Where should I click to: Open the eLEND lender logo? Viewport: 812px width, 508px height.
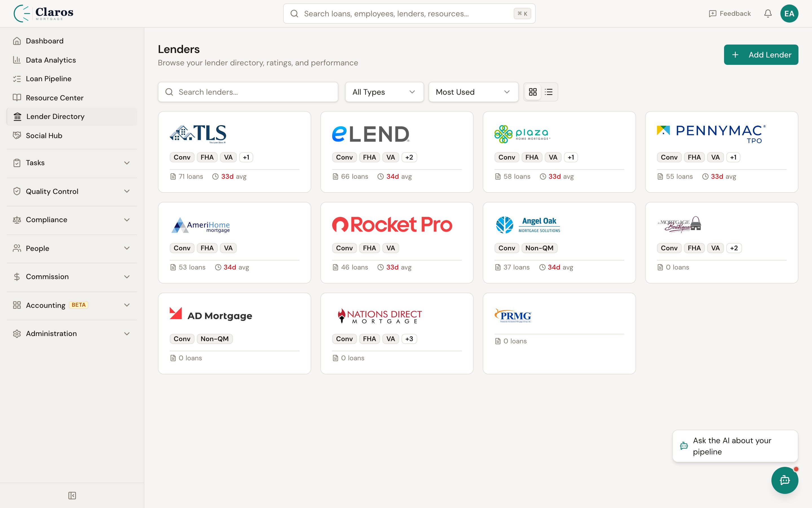click(370, 134)
